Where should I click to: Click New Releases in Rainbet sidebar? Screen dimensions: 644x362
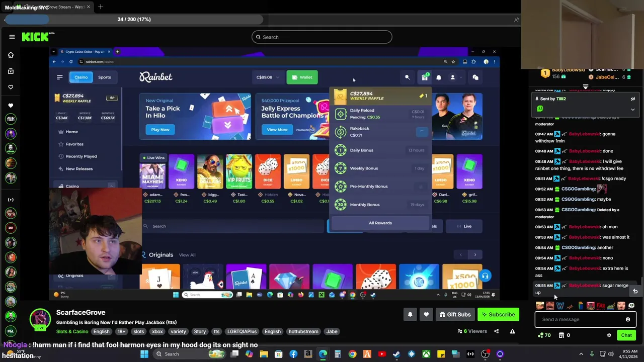point(79,168)
